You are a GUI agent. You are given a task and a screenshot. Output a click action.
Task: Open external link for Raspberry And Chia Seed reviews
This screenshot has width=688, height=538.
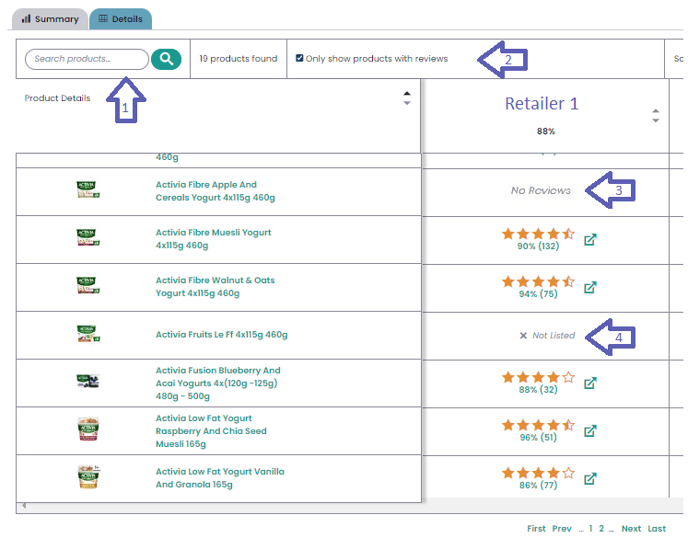590,431
